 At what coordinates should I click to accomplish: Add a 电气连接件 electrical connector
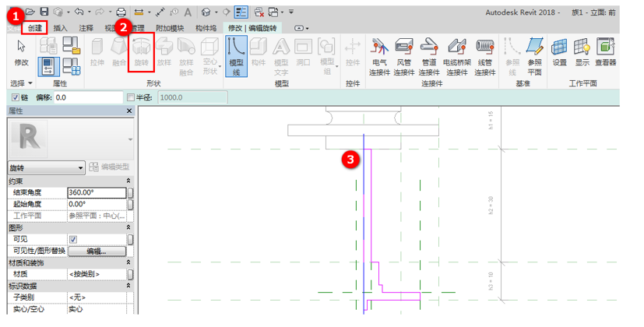(x=379, y=57)
